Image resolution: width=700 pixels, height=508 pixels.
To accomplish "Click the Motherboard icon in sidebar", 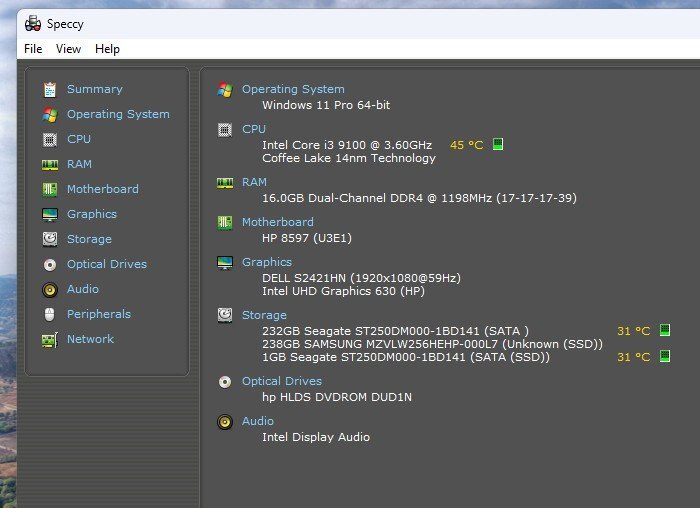I will (x=50, y=189).
